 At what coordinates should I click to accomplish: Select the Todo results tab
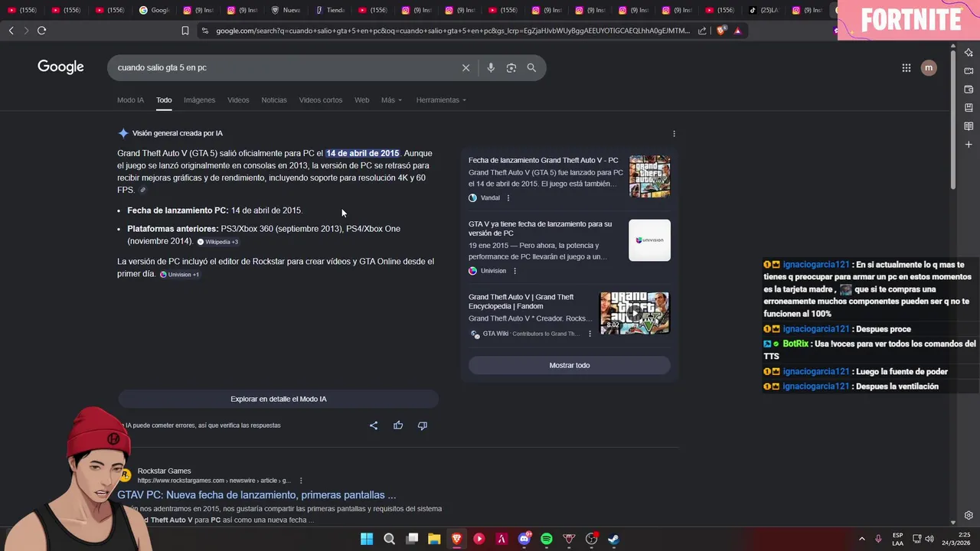164,100
